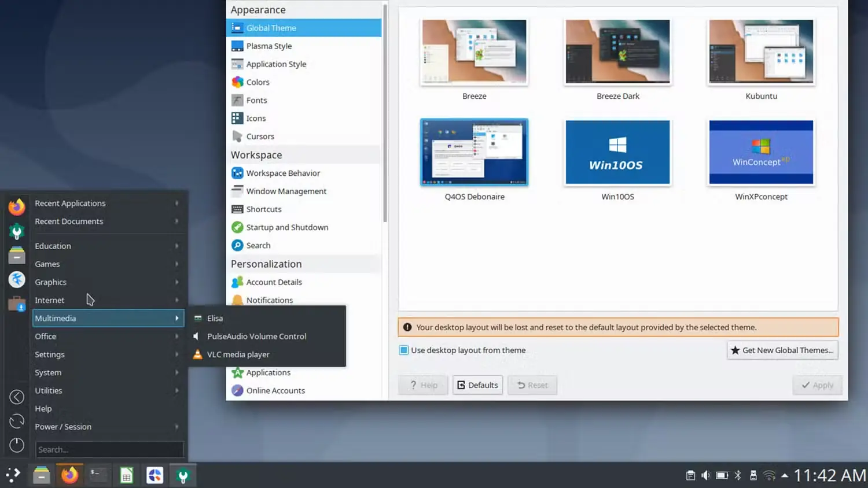Screen dimensions: 868x488
Task: Click the System Settings wrench taskbar entry
Action: (x=183, y=475)
